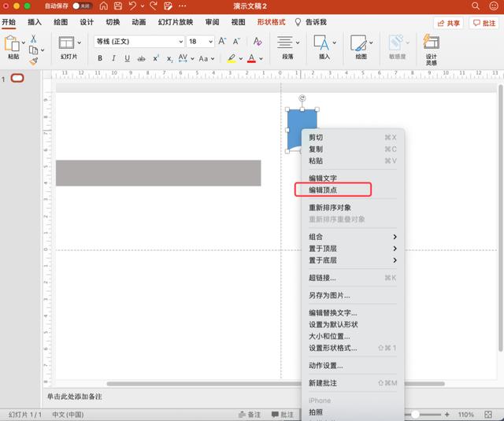Toggle bold formatting

(x=100, y=58)
